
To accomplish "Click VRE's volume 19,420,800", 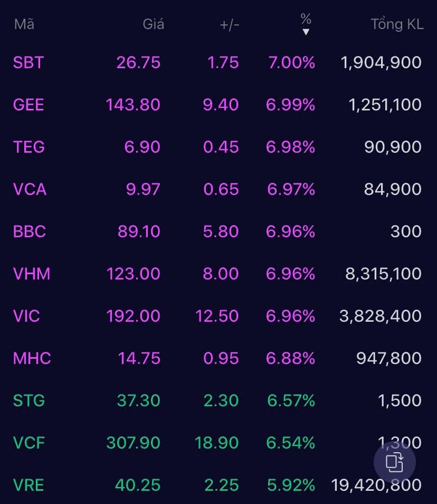I will click(376, 485).
